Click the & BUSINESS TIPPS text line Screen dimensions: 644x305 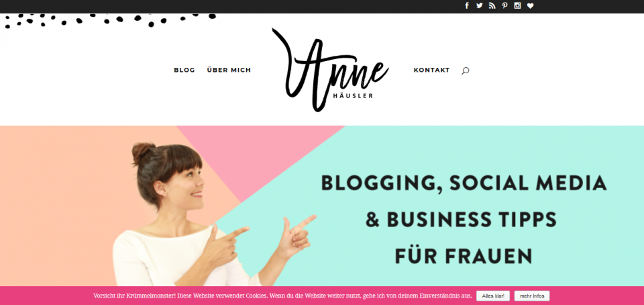[x=462, y=220]
